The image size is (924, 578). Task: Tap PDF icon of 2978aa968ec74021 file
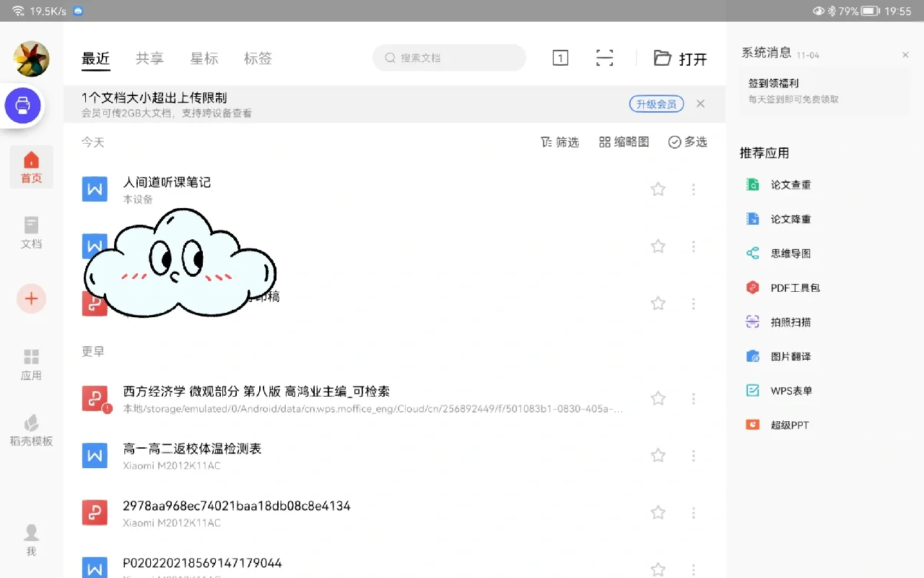point(95,512)
